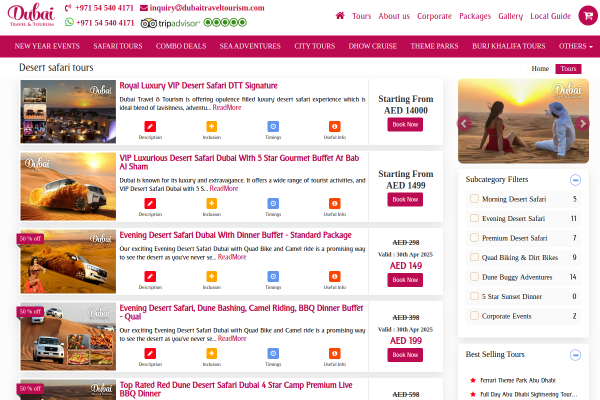The image size is (600, 400).
Task: Open Useful Info icon for Royal Luxury VIP Safari
Action: [x=334, y=126]
